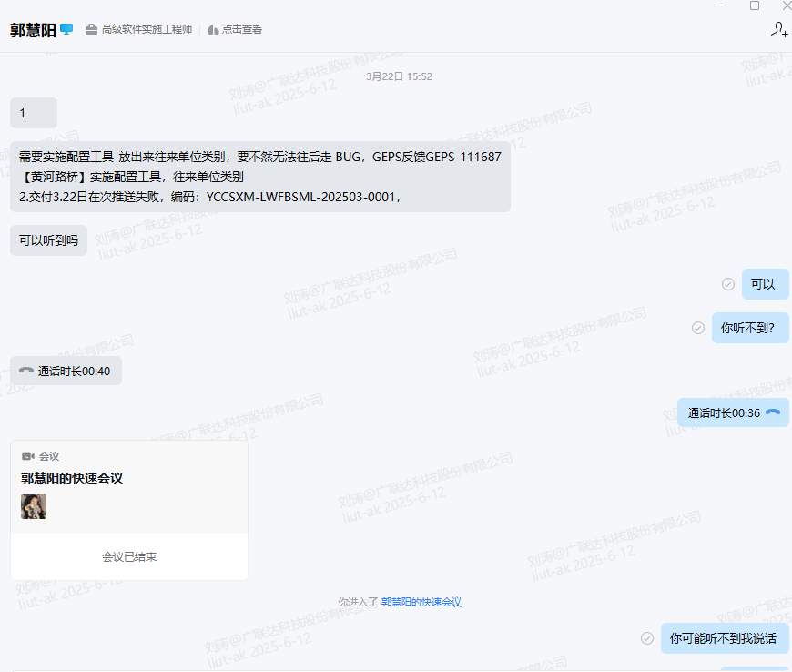Click the 高级软件实施工程师 job title text
792x672 pixels.
(x=147, y=30)
